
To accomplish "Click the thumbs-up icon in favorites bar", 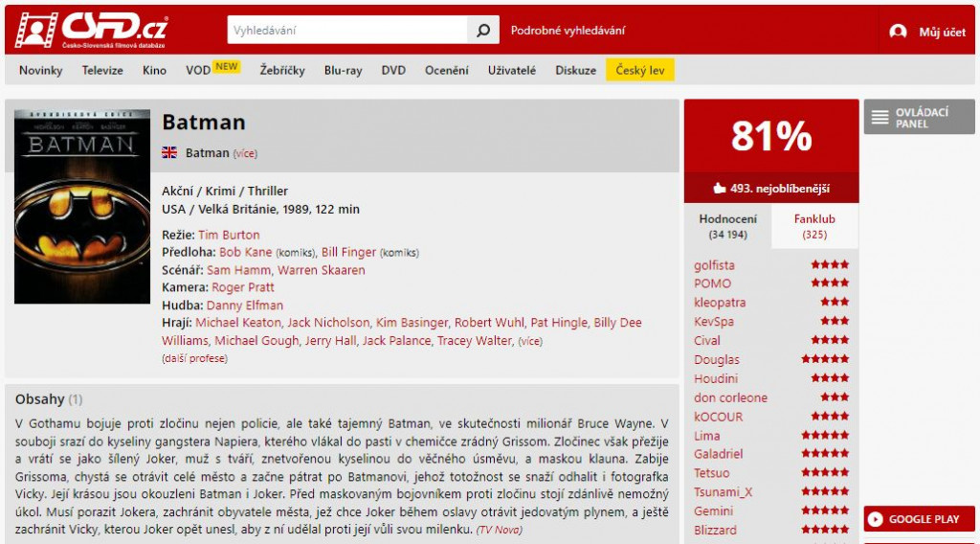I will 720,189.
